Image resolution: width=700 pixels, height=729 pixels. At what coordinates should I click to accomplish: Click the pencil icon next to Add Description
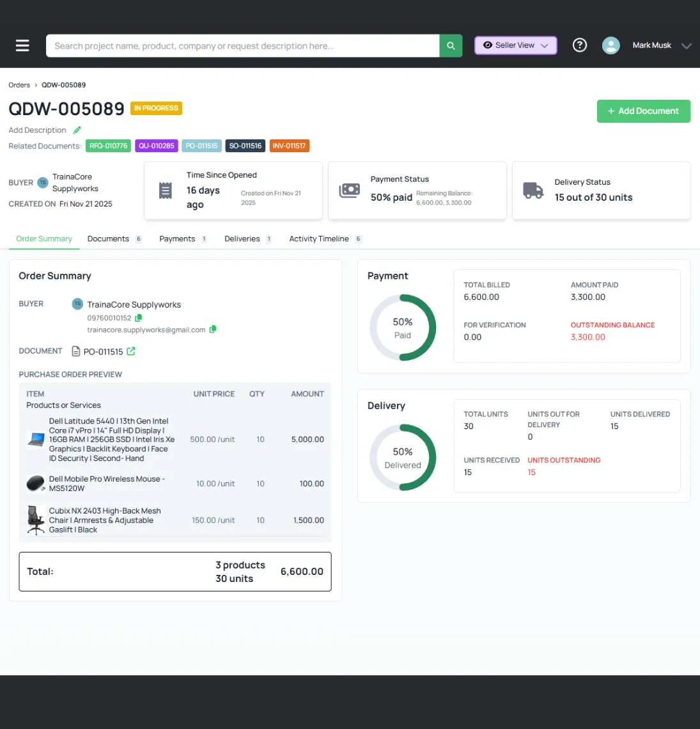[77, 130]
